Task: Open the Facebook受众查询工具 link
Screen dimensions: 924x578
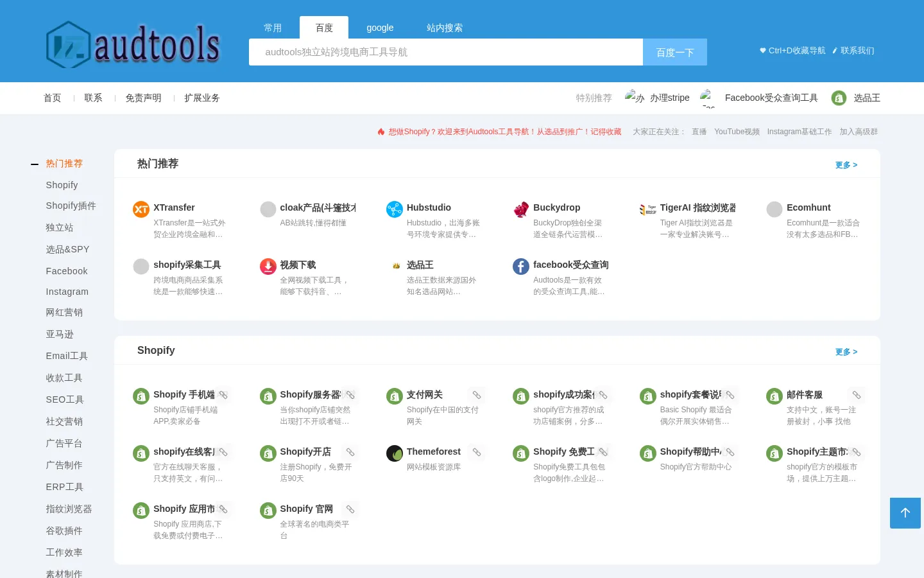Action: pos(771,98)
